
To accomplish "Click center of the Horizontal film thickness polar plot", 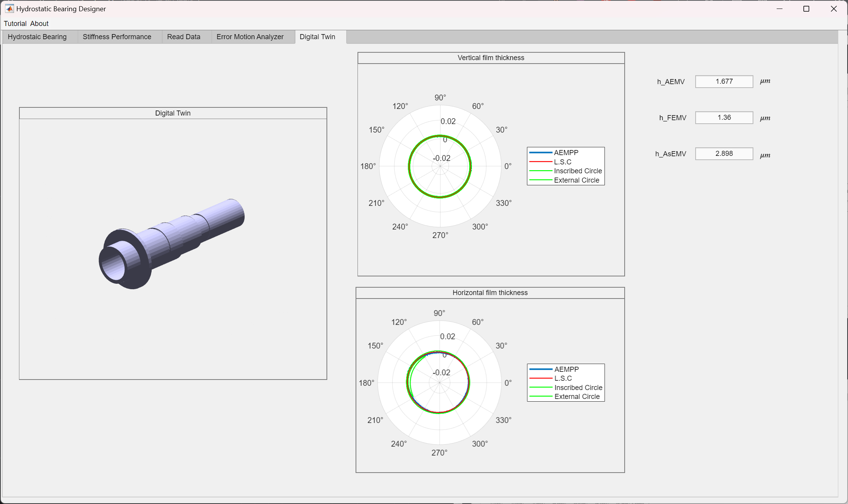I will pyautogui.click(x=439, y=383).
